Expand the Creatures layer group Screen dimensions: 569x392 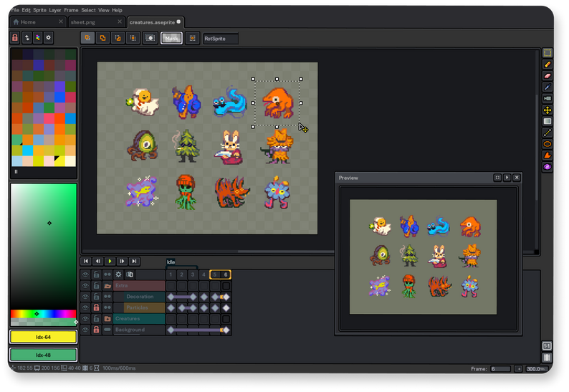[107, 318]
